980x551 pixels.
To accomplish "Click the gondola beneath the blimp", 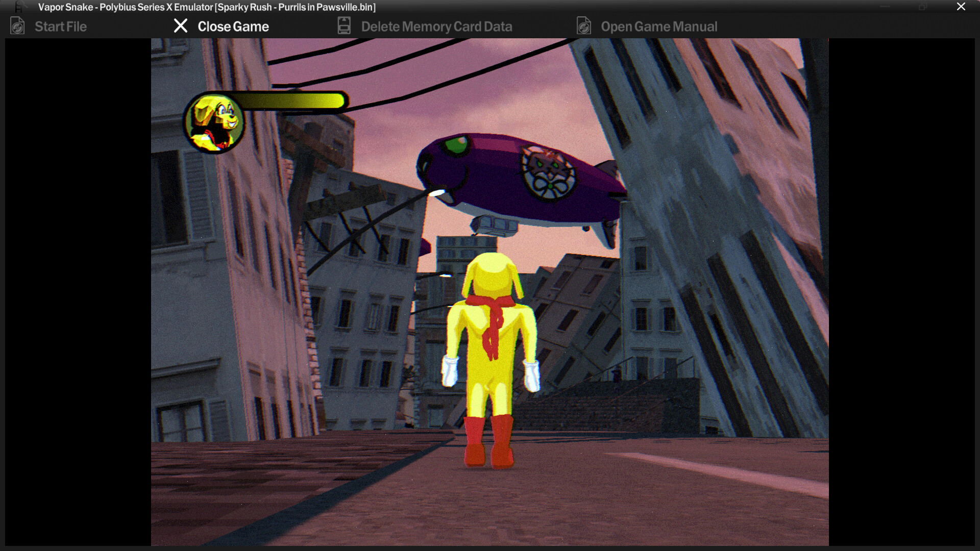I will [x=494, y=224].
